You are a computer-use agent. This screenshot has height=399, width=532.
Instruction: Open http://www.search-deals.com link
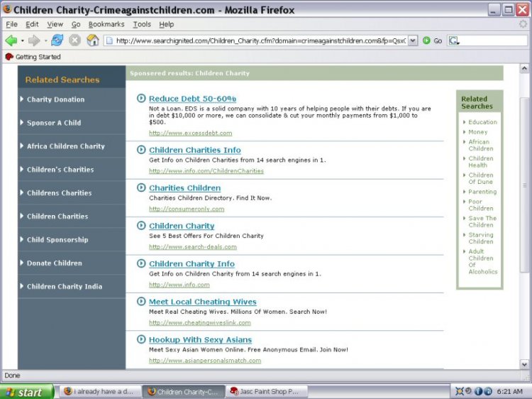pyautogui.click(x=193, y=247)
